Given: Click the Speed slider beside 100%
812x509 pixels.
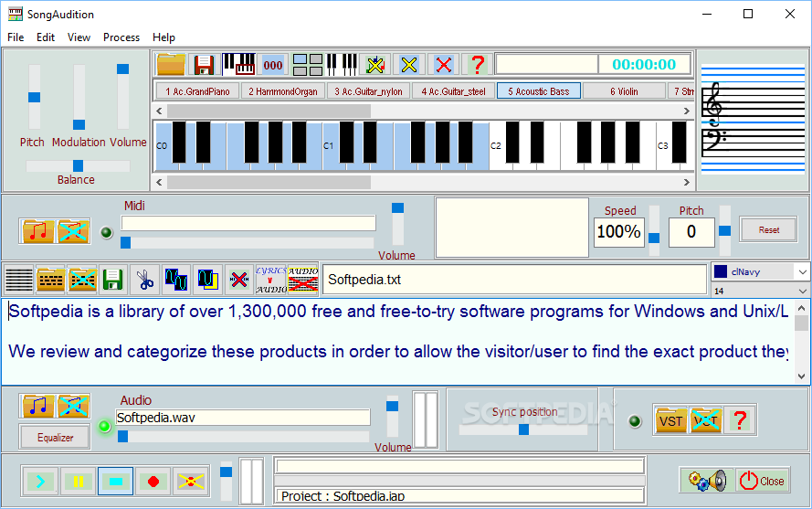Looking at the screenshot, I should coord(654,230).
